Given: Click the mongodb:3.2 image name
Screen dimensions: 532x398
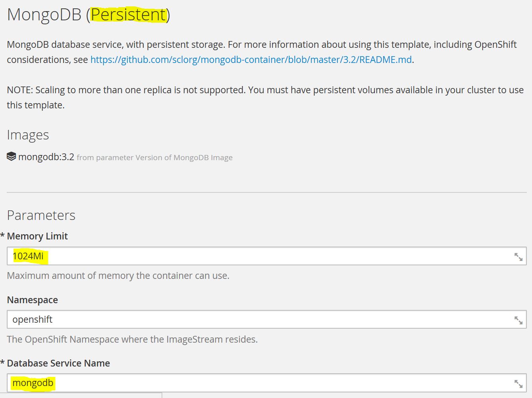Looking at the screenshot, I should pyautogui.click(x=46, y=157).
